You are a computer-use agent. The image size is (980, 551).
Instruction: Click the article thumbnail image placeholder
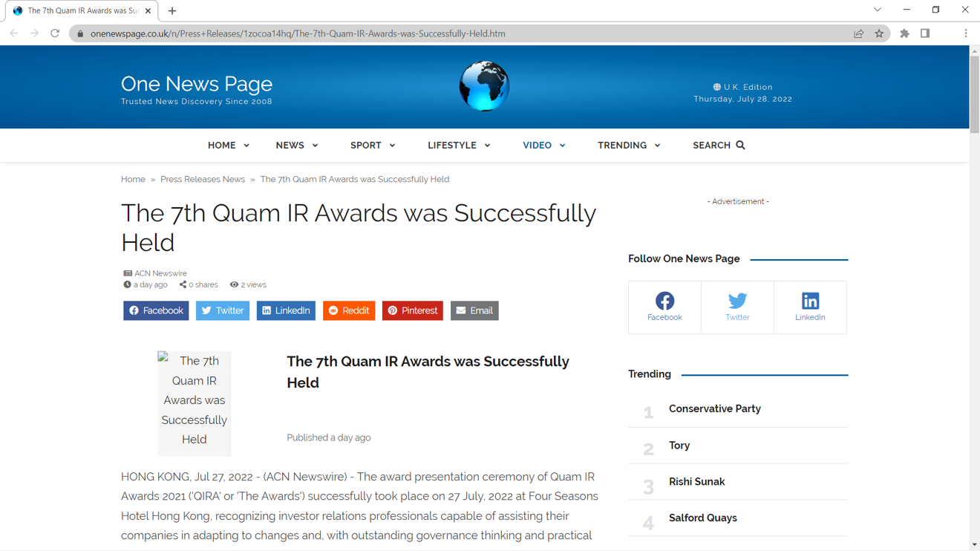(195, 403)
